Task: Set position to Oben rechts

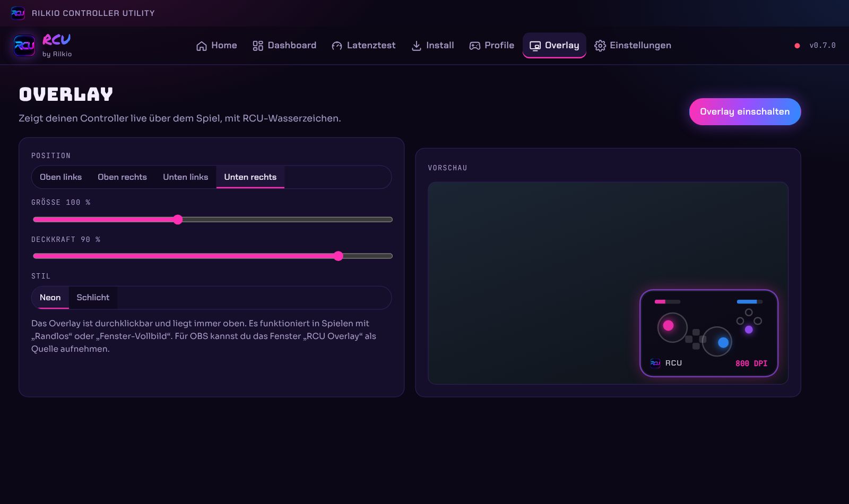Action: coord(122,177)
